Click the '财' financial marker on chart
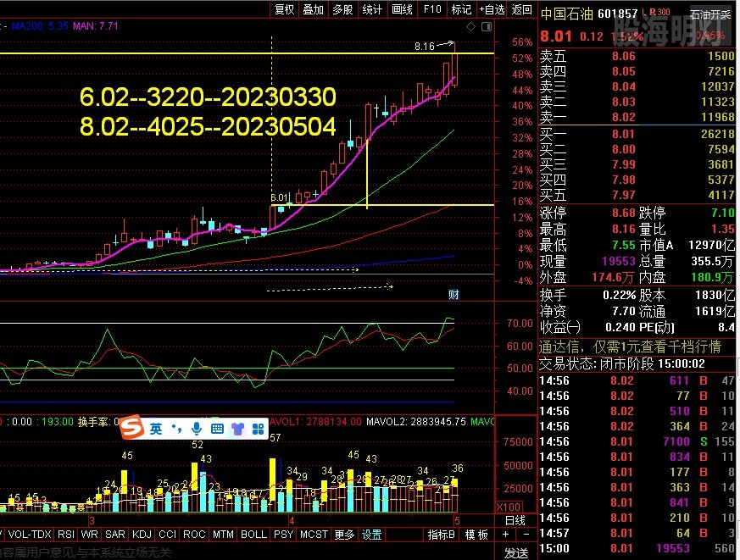Screen dimensions: 740x560 tap(453, 294)
